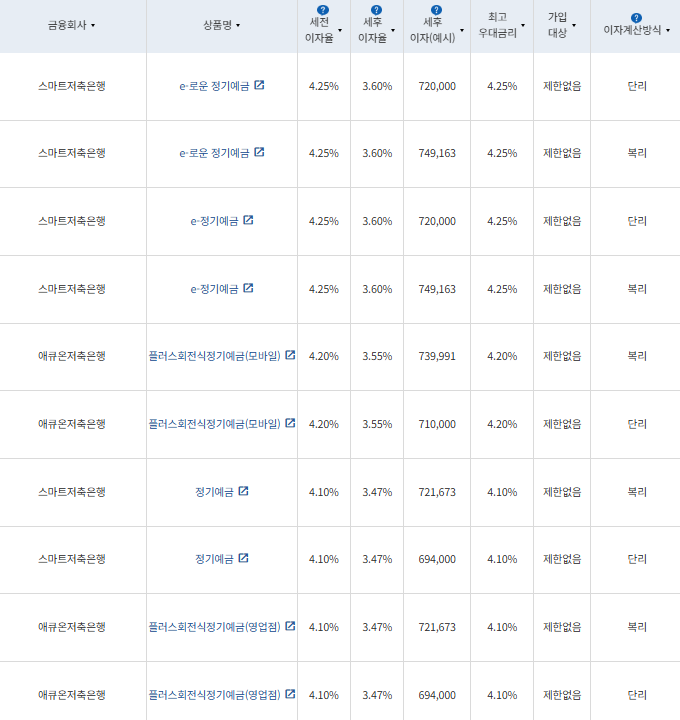
Task: Select 3.55% 세후 이자율 cell in 710,000 row
Action: (377, 424)
